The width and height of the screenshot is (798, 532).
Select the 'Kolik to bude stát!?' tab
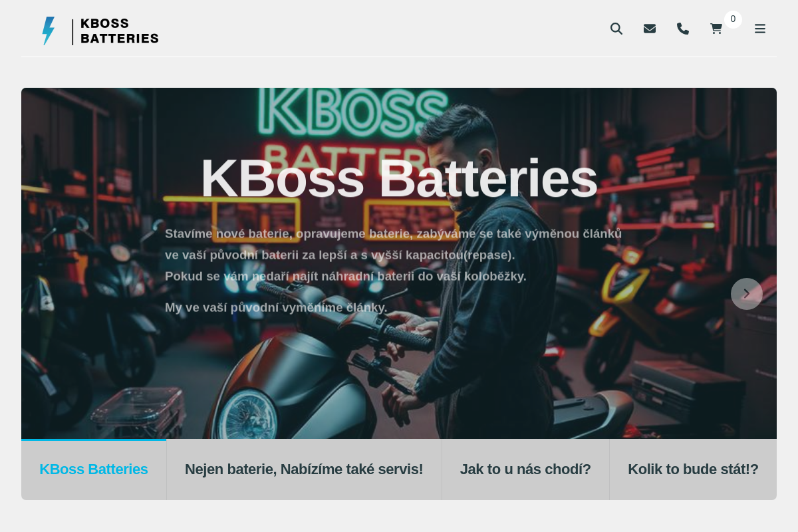(693, 469)
